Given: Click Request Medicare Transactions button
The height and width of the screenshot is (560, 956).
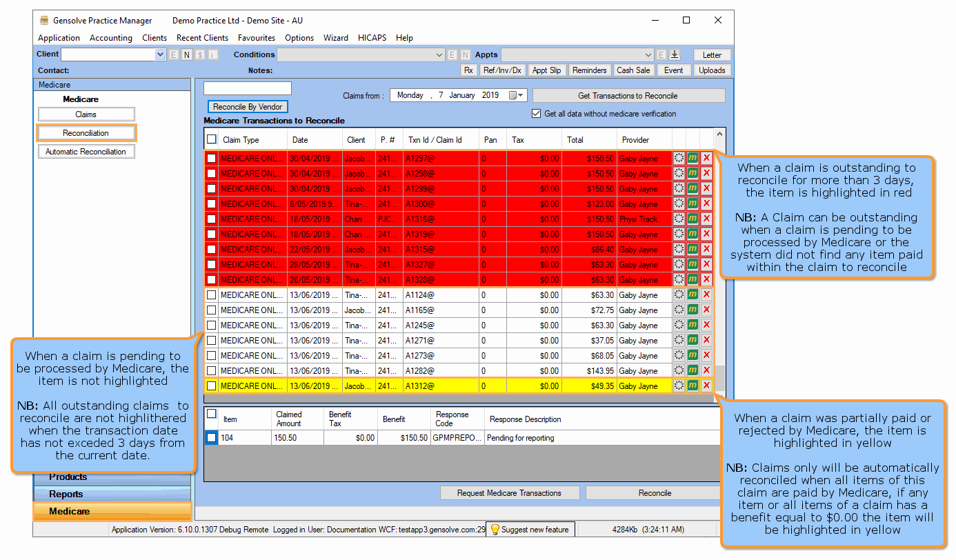Looking at the screenshot, I should 509,493.
